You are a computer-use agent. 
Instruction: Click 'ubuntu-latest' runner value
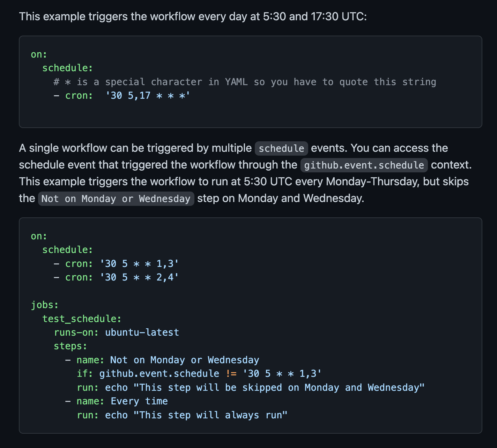coord(142,332)
